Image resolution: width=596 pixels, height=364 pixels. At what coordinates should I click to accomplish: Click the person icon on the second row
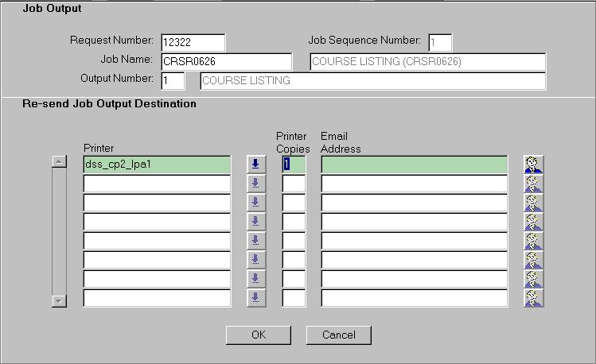pos(533,184)
